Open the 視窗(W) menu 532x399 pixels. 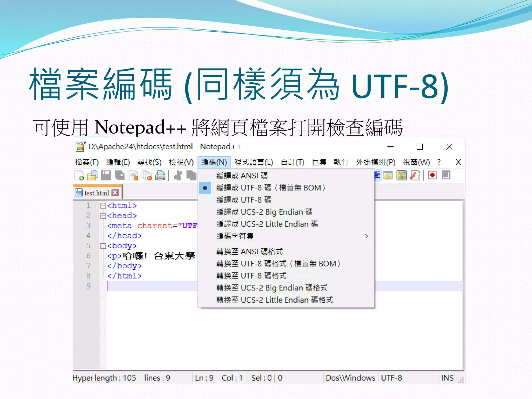coord(416,162)
